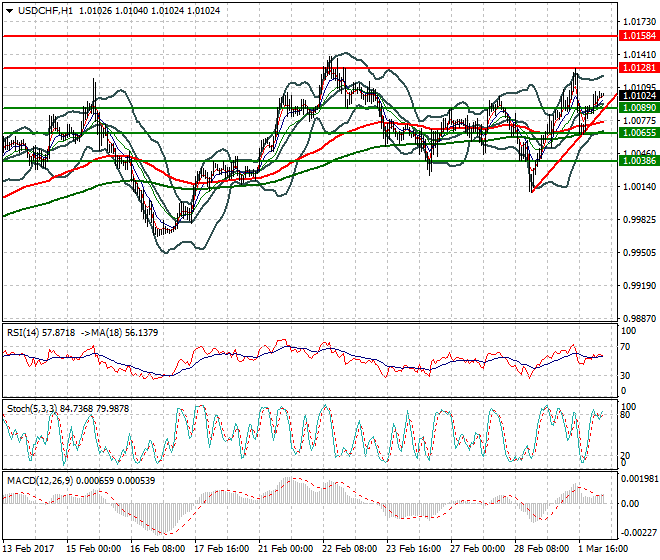The height and width of the screenshot is (560, 660).
Task: Click the 22 Feb 08:00 time axis label
Action: click(349, 549)
